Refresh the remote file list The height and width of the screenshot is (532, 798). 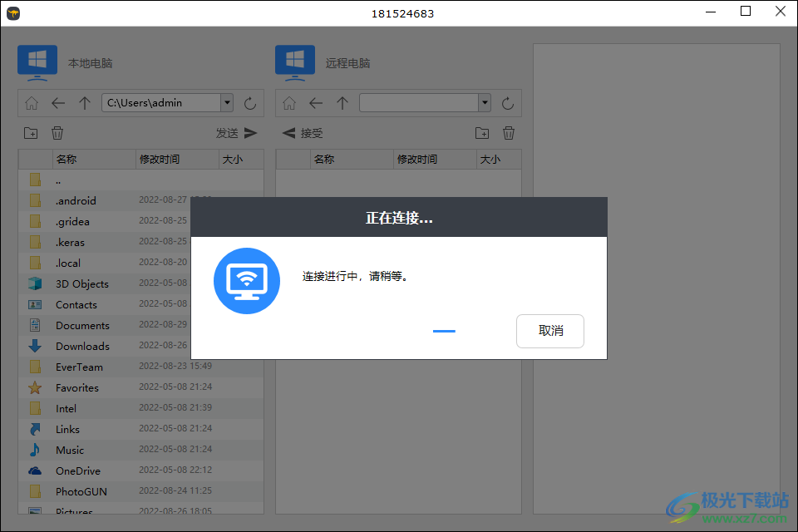tap(507, 103)
